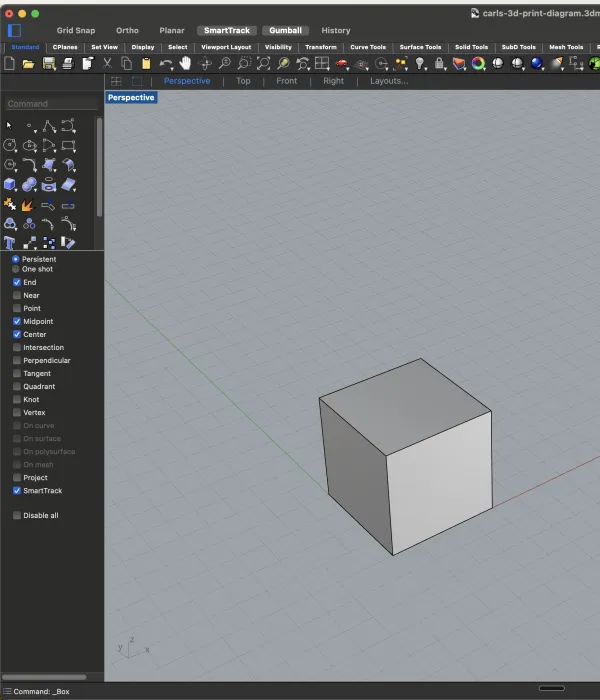The width and height of the screenshot is (600, 700).
Task: Click the Print icon in toolbar
Action: pyautogui.click(x=68, y=63)
